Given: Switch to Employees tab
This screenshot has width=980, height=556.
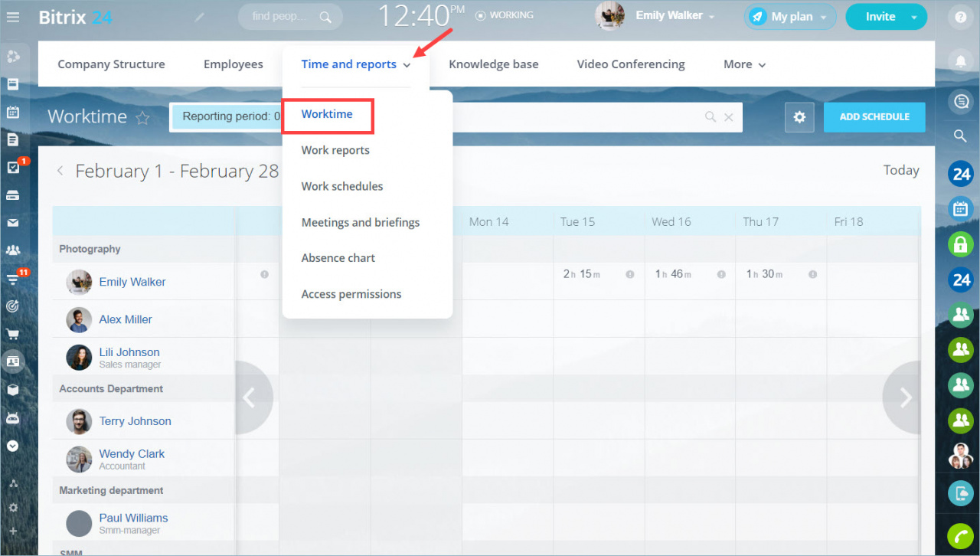Looking at the screenshot, I should pos(234,64).
